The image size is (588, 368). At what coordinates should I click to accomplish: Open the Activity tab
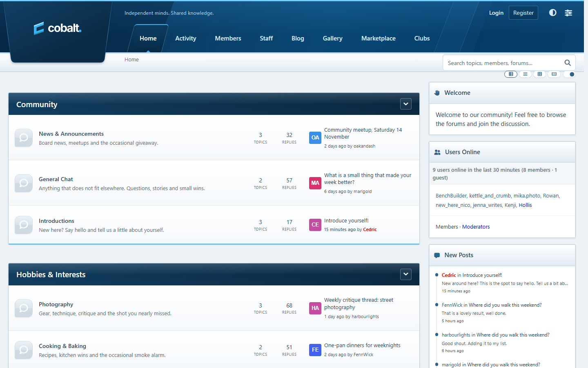186,38
